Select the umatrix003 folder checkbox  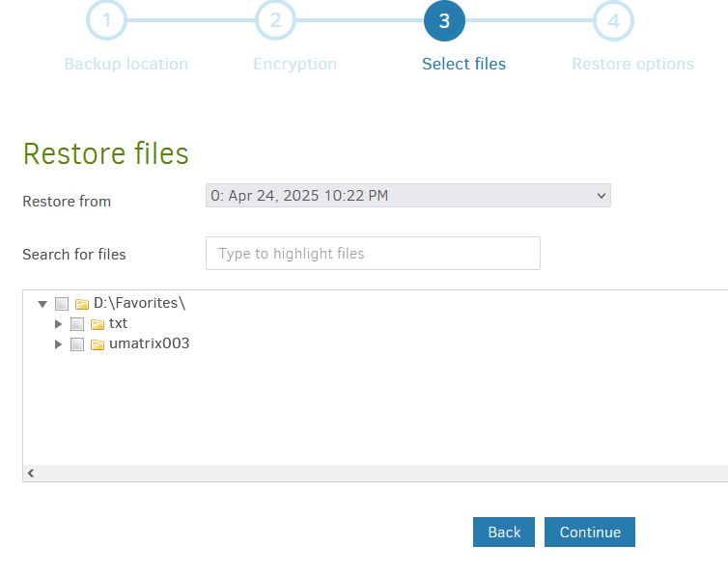coord(77,344)
